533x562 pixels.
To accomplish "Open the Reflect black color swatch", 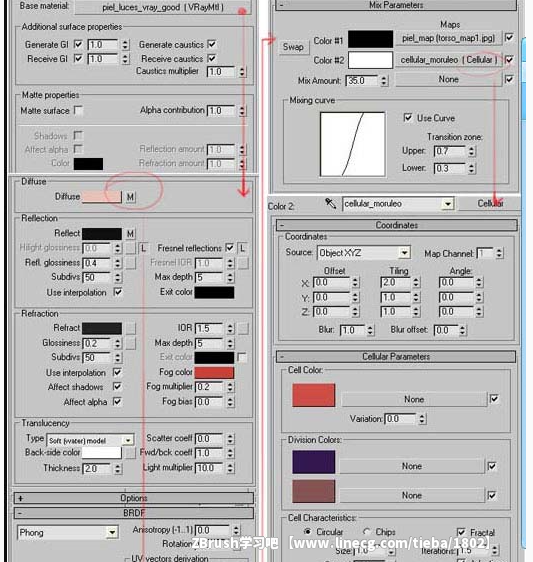I will point(102,234).
